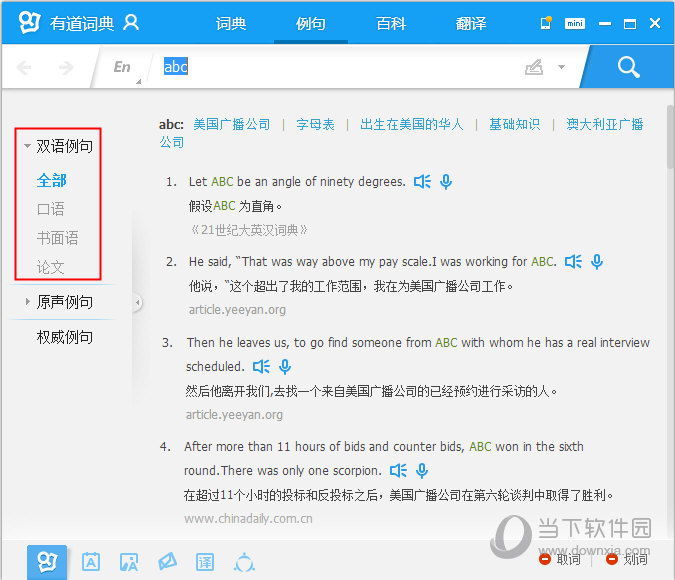The width and height of the screenshot is (675, 580).
Task: Play audio for sentence 3 ending 'scheduled.'
Action: (261, 366)
